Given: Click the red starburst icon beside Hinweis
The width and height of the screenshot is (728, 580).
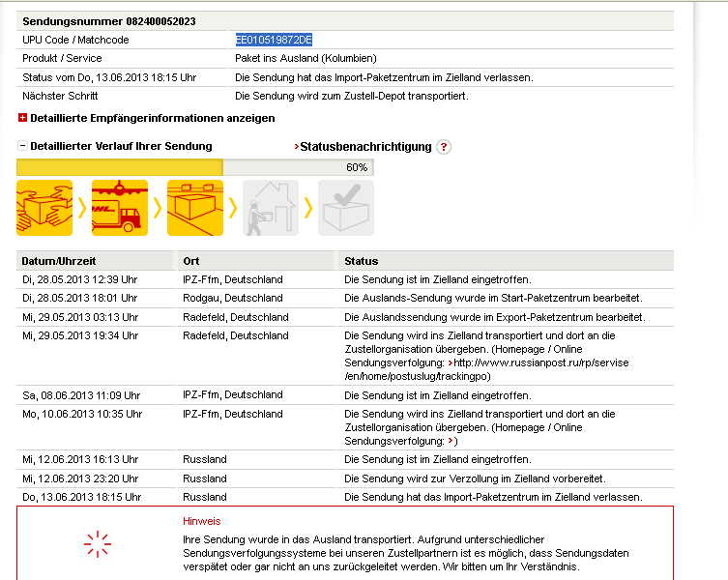Looking at the screenshot, I should [98, 544].
